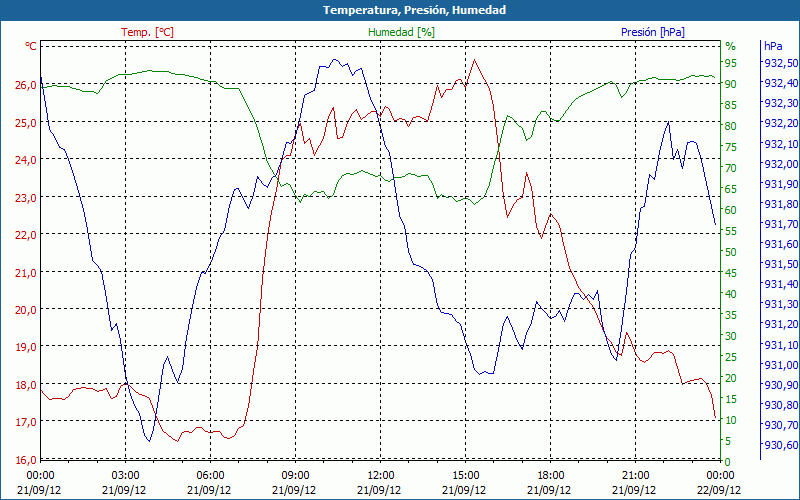
Task: Click the green "%" unit label on the humidity axis
Action: [731, 46]
